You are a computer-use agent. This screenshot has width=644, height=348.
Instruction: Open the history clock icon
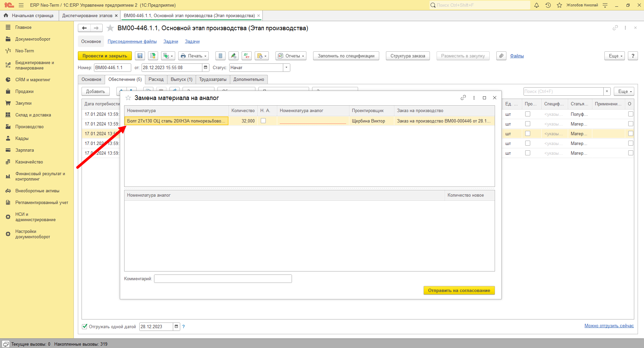(548, 5)
